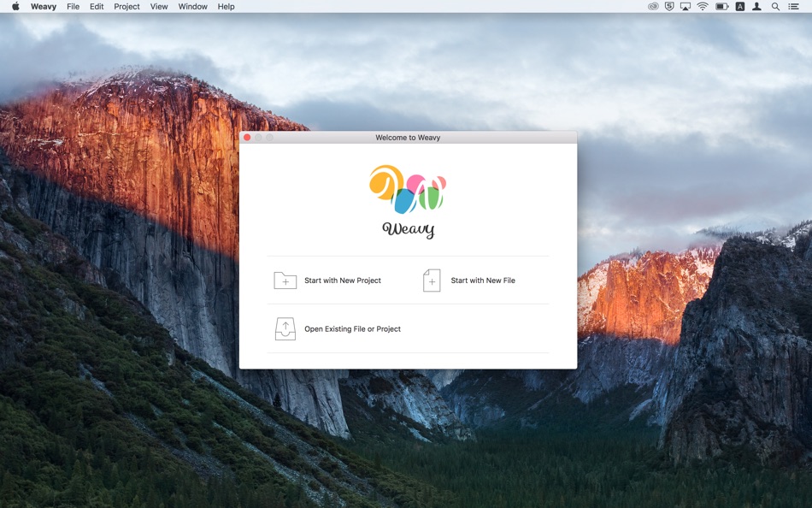Open the Notification Center list icon
812x508 pixels.
click(x=793, y=6)
